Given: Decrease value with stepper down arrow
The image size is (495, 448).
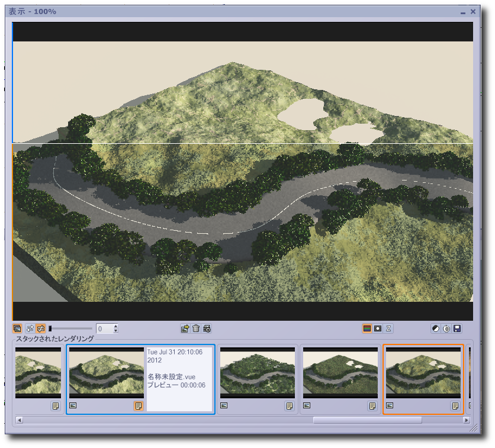Looking at the screenshot, I should (x=116, y=331).
